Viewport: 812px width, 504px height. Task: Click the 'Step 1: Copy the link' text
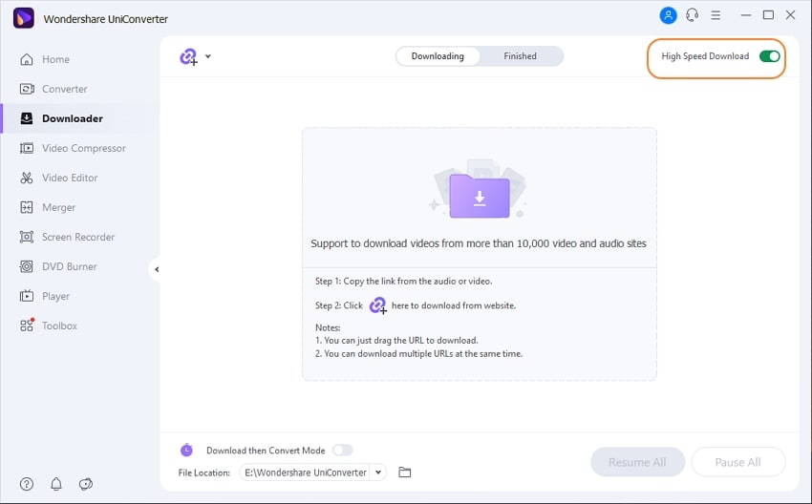click(x=403, y=281)
